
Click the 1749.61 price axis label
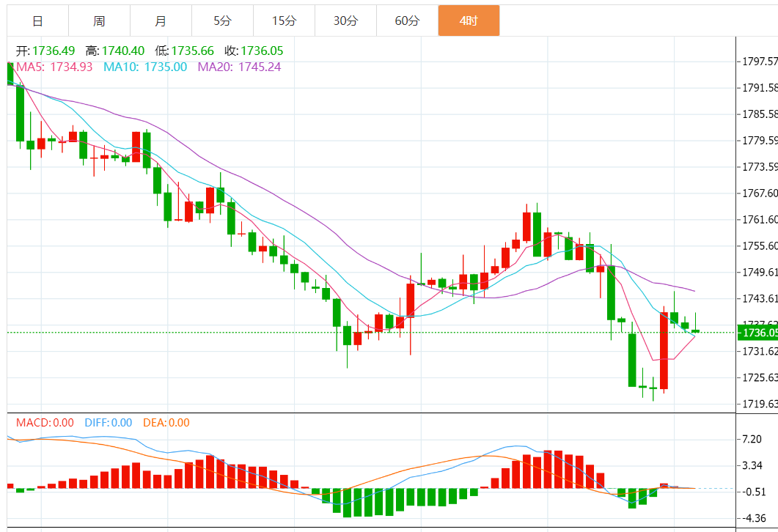(x=760, y=272)
